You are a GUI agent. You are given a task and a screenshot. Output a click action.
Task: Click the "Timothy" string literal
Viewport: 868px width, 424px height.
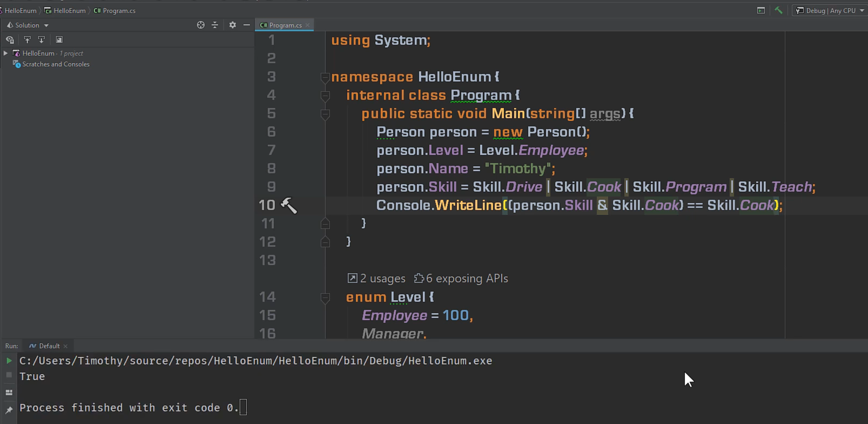pos(518,168)
